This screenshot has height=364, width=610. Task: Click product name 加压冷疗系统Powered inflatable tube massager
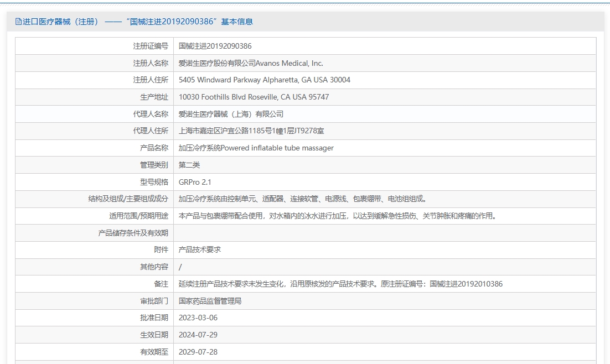click(256, 148)
